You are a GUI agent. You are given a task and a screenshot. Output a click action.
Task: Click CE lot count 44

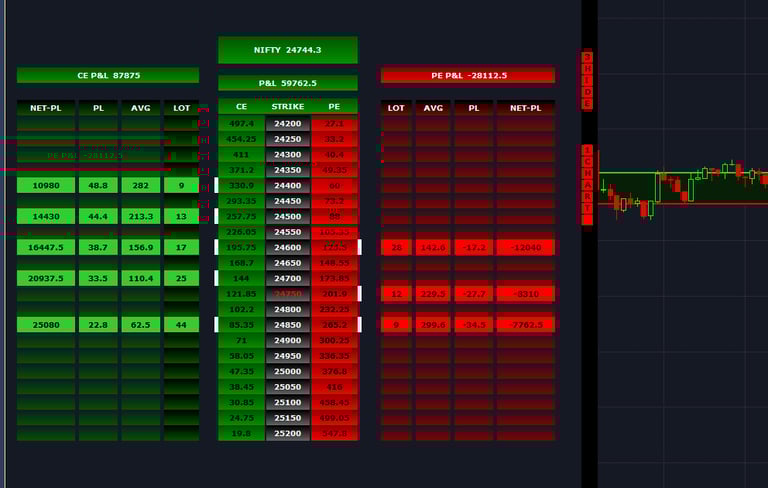coord(181,325)
